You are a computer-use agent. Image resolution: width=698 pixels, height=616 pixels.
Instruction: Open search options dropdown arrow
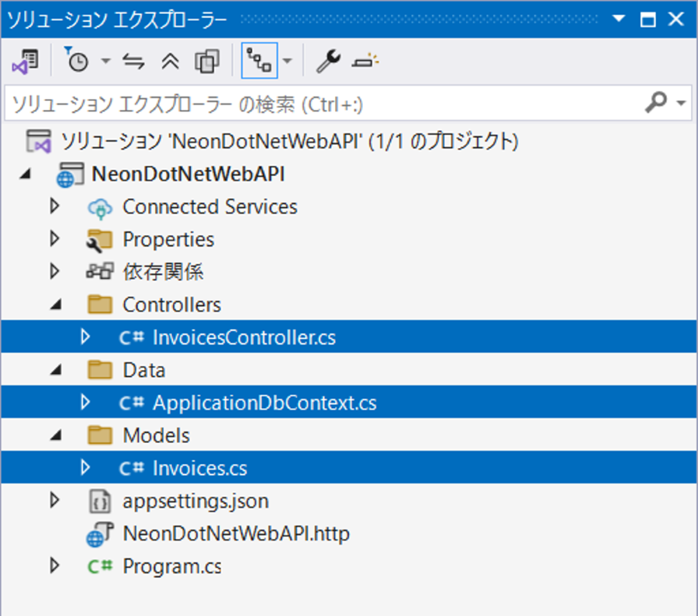(x=682, y=104)
